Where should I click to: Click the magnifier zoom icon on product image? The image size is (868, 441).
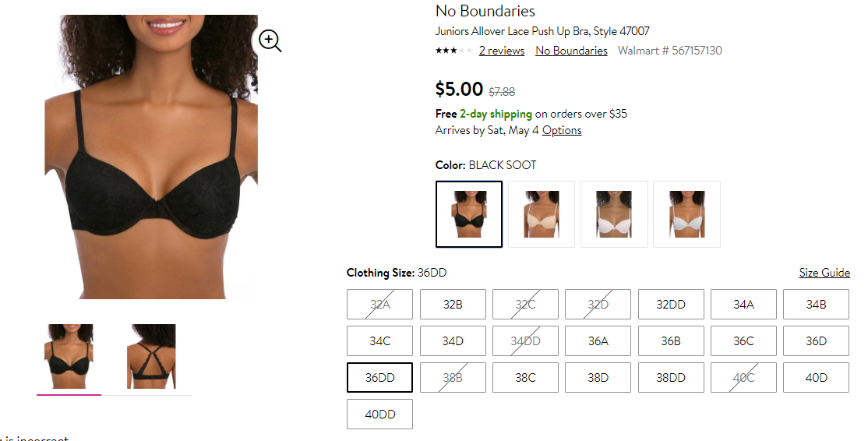pos(270,41)
